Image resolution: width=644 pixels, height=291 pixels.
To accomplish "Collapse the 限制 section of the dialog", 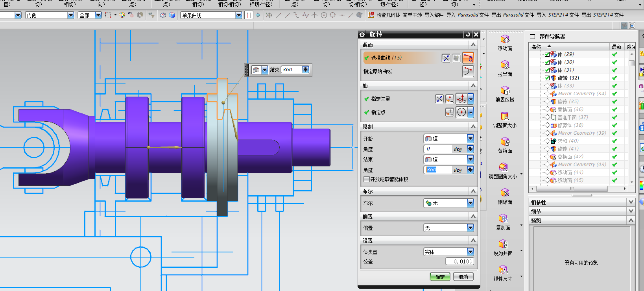I will pos(473,126).
